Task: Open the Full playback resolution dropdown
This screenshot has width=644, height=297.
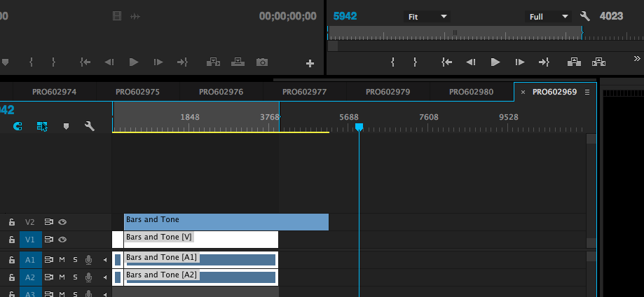Action: pos(548,17)
